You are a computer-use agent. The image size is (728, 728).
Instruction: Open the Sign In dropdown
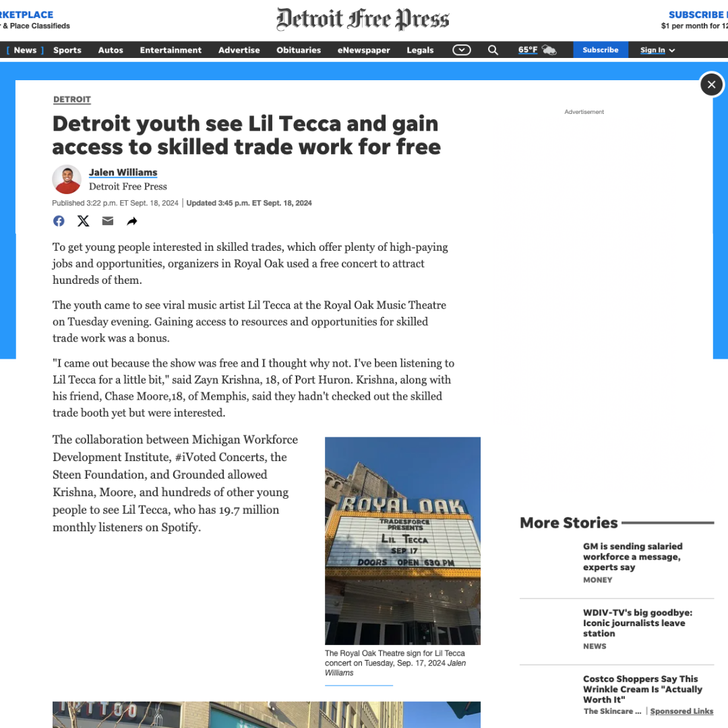(x=657, y=50)
